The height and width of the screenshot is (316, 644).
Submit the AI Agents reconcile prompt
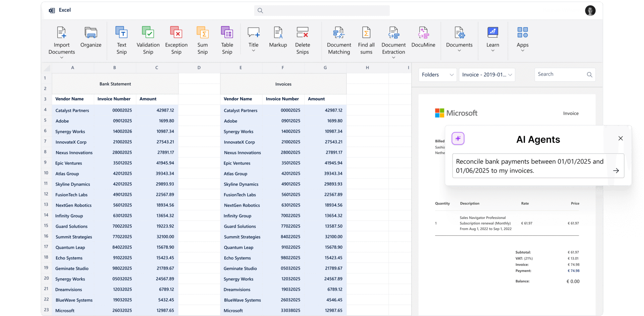pyautogui.click(x=616, y=170)
